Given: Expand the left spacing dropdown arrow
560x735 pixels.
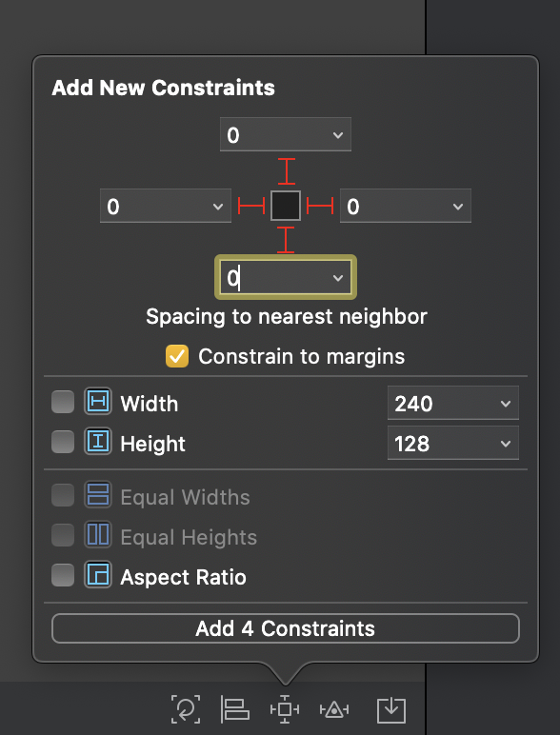Looking at the screenshot, I should click(218, 207).
